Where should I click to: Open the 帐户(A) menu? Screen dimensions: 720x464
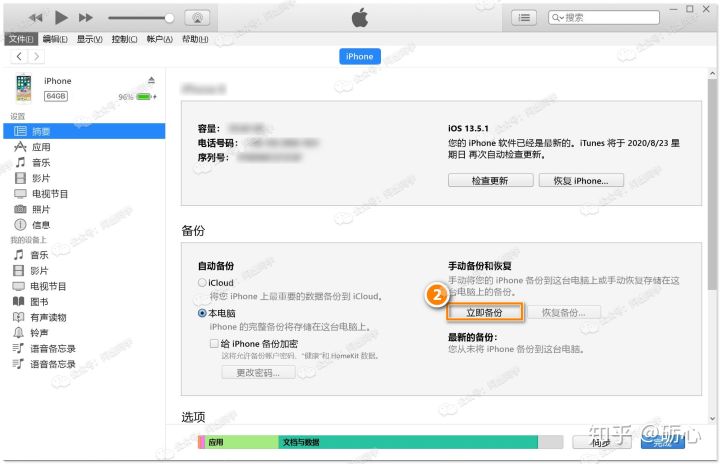click(159, 39)
